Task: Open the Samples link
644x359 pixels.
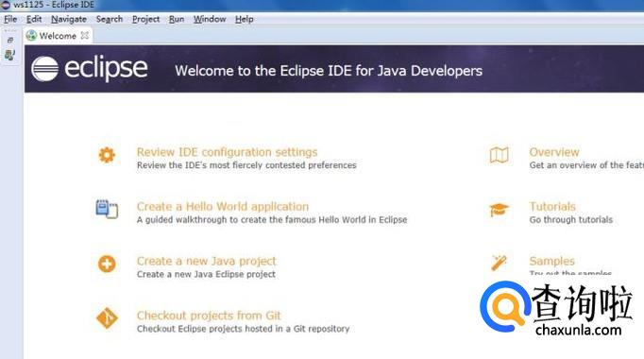Action: tap(552, 261)
